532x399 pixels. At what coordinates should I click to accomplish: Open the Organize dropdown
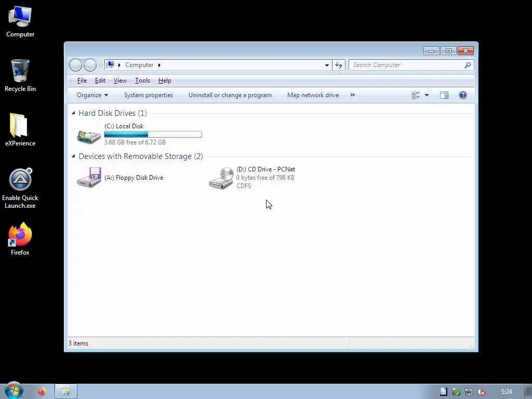point(92,95)
